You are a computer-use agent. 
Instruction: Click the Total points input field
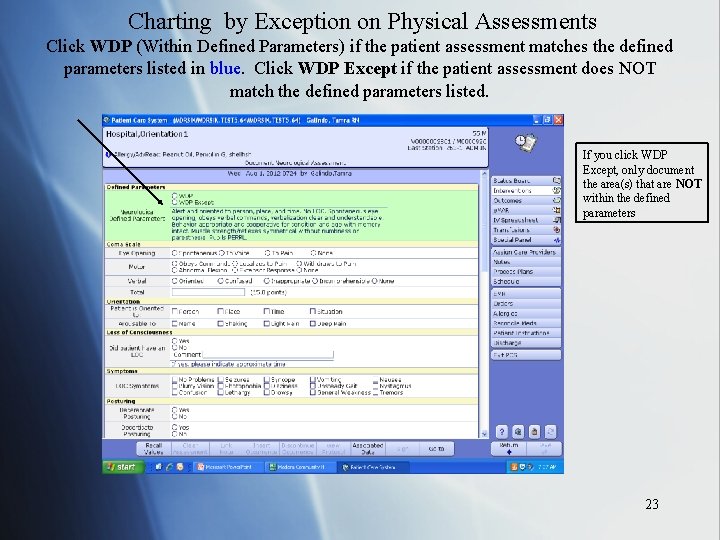[x=208, y=292]
